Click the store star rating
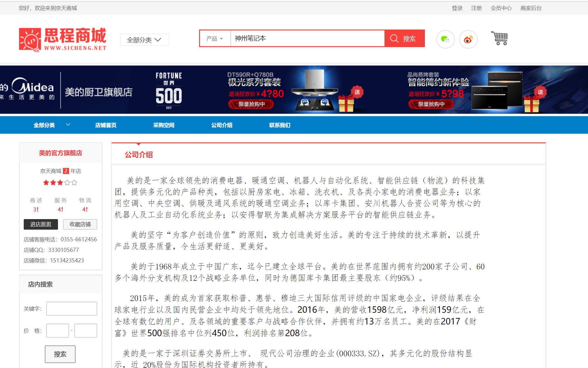 coord(60,183)
